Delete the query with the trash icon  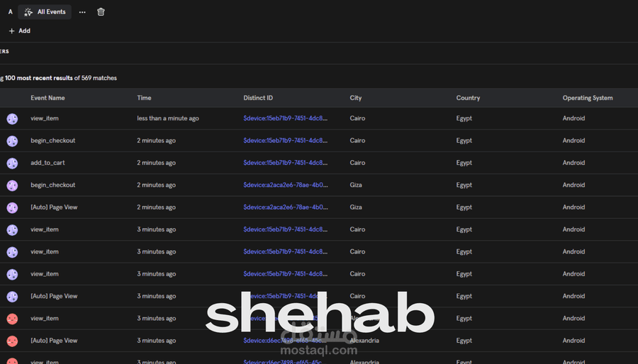click(101, 12)
